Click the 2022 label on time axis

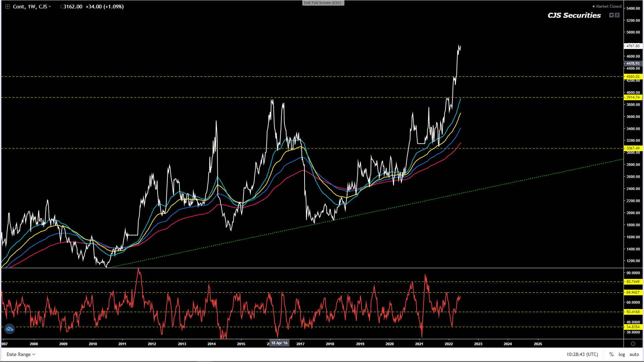[448, 344]
